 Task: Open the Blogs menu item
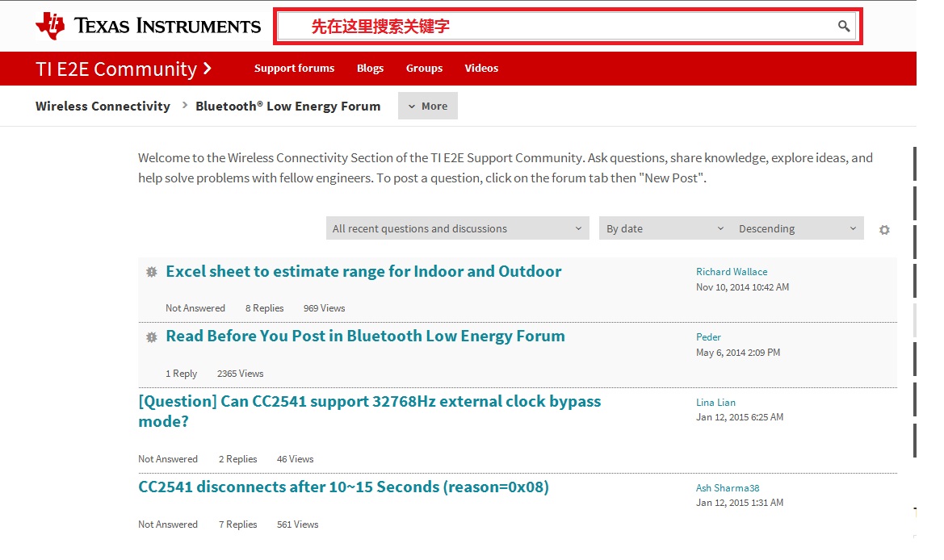click(371, 69)
